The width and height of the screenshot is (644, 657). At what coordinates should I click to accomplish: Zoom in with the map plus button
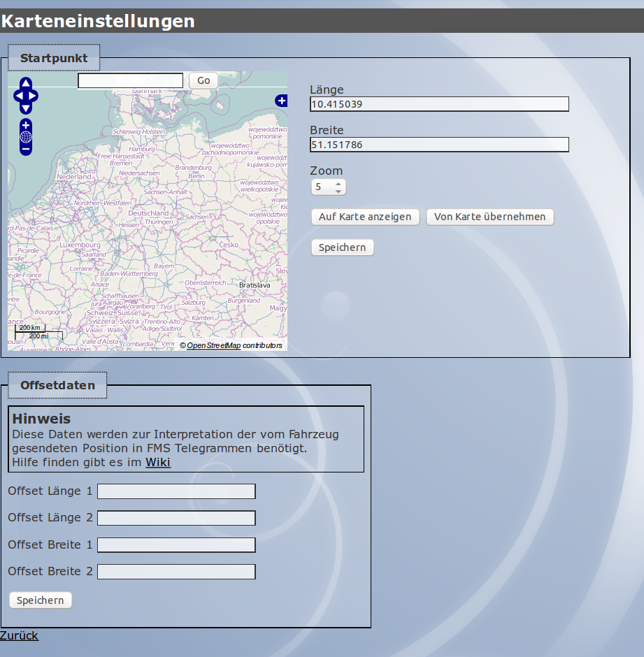pyautogui.click(x=26, y=125)
